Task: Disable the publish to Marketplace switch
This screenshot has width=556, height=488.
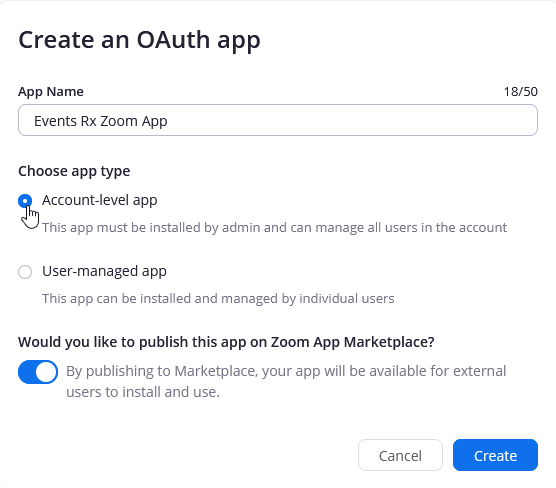Action: (x=38, y=372)
